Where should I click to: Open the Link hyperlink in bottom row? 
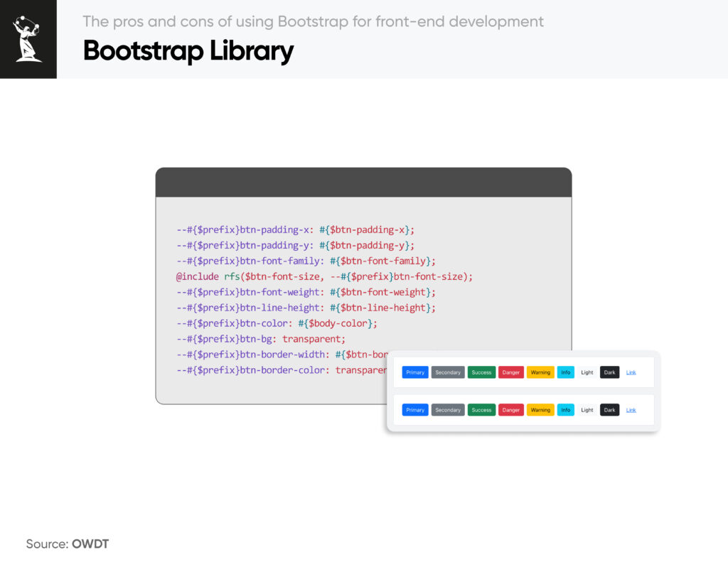tap(631, 409)
